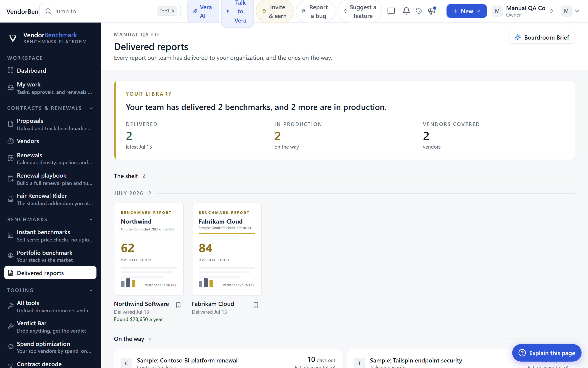
Task: Open Vera AI assistant
Action: tap(203, 11)
